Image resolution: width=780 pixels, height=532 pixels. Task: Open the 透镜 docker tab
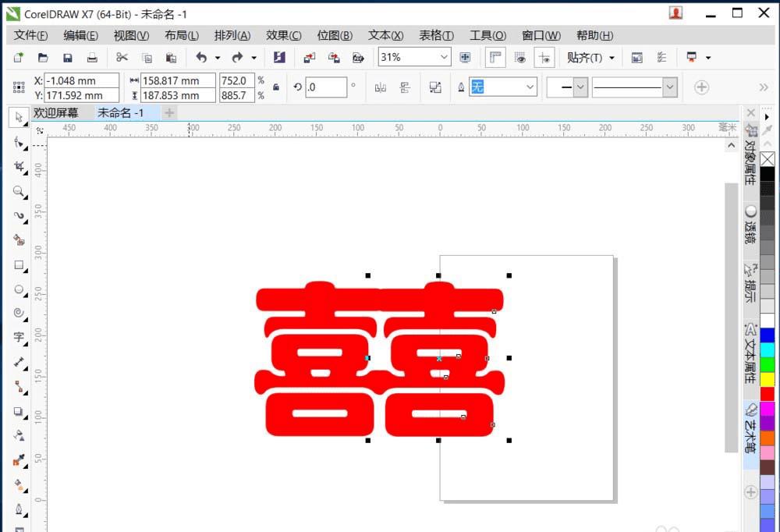(750, 224)
